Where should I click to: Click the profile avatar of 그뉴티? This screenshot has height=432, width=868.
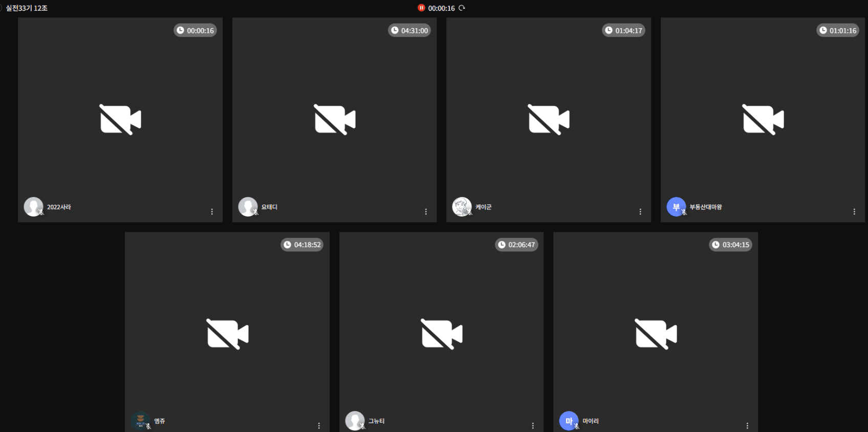(355, 421)
